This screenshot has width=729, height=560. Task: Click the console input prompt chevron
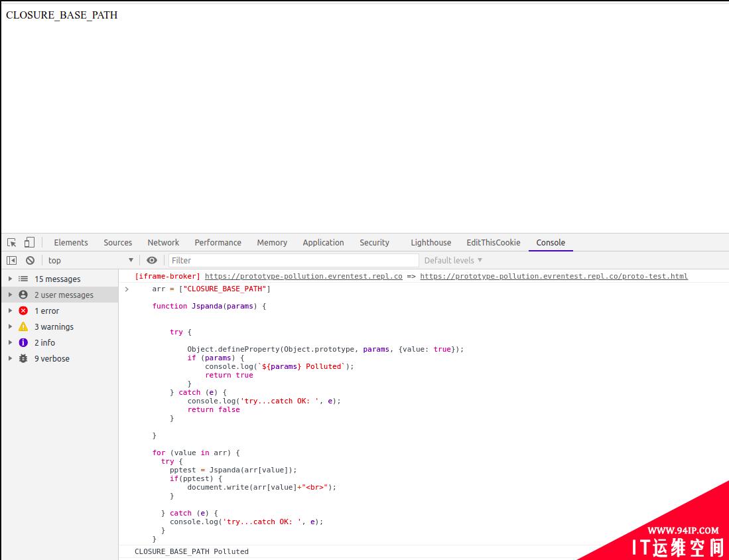tap(127, 289)
